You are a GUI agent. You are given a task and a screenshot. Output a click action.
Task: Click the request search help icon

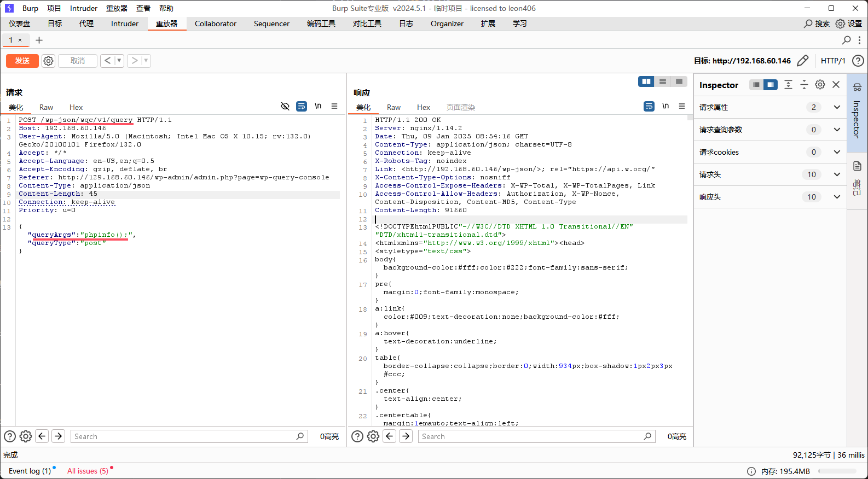[x=10, y=436]
